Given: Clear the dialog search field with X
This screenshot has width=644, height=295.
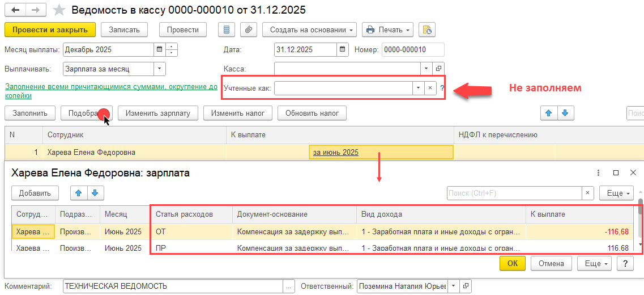Looking at the screenshot, I should pos(588,193).
